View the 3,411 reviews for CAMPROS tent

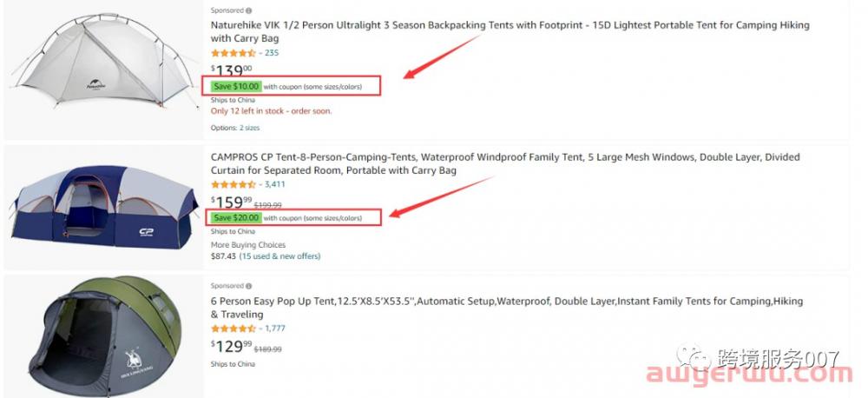click(x=274, y=184)
